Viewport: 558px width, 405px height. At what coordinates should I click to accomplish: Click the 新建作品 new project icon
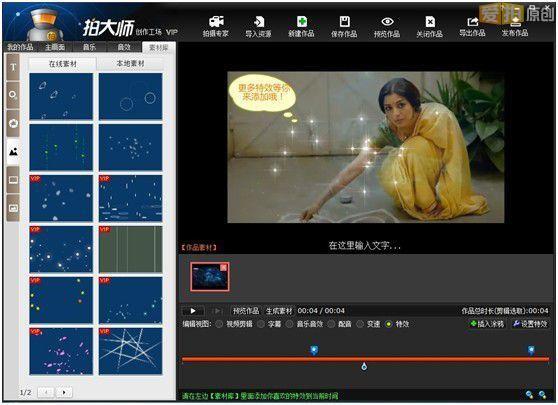point(302,21)
